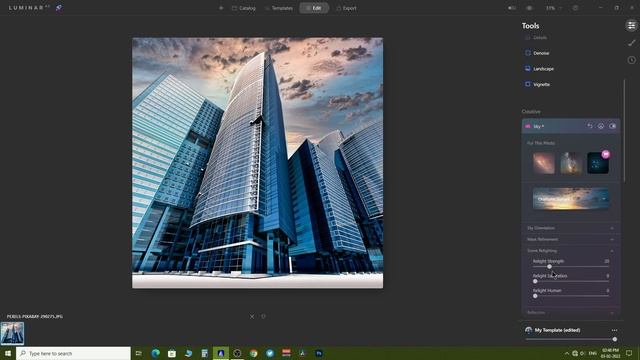Select the third dark starry sky thumbnail
Viewport: 640px width, 360px height.
pyautogui.click(x=598, y=163)
